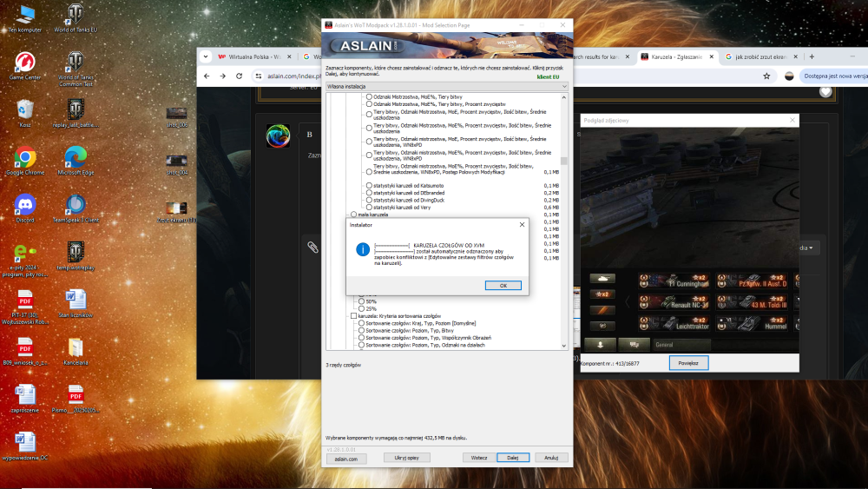
Task: Open Ten komputer desktop icon
Action: [x=25, y=18]
